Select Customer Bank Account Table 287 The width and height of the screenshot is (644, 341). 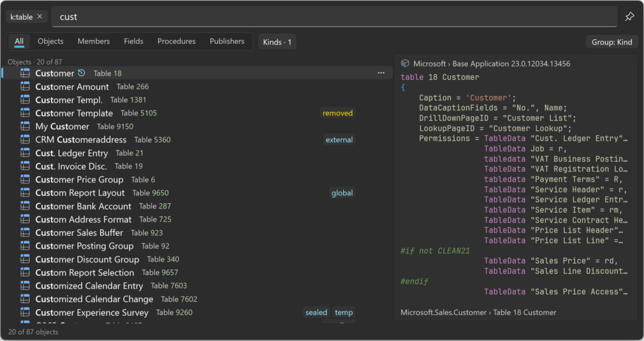pyautogui.click(x=197, y=206)
